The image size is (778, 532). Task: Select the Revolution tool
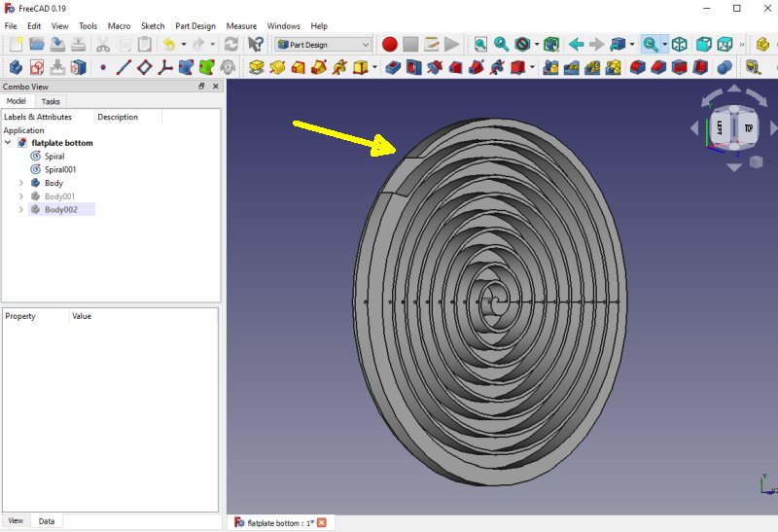(277, 67)
